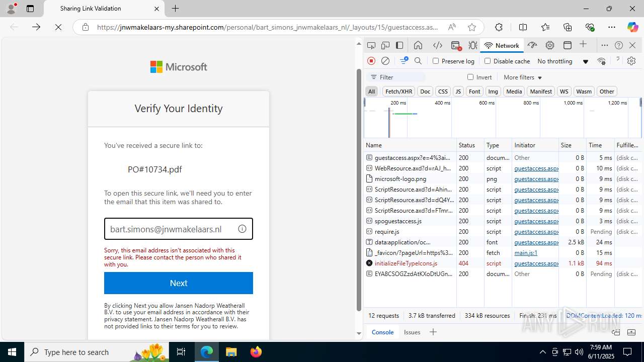Open initiator link for require.js row
This screenshot has height=362, width=644.
coord(536,232)
